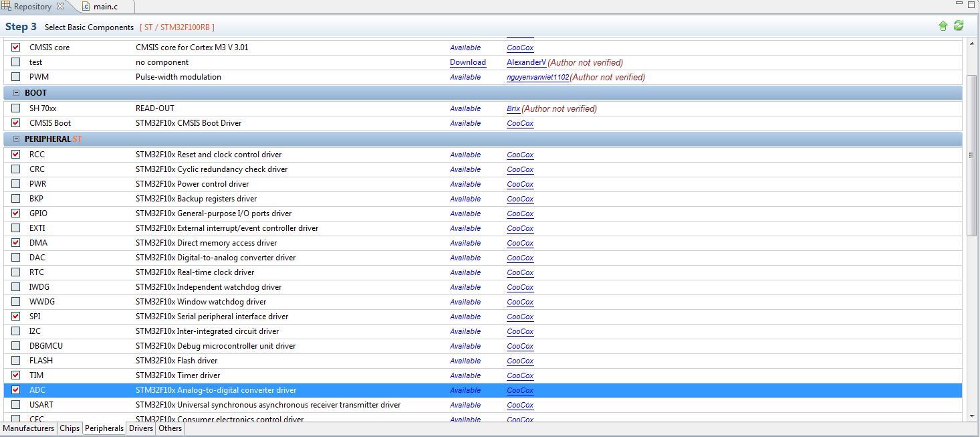The image size is (980, 437).
Task: Select 'STM32F10x Inter-integrated circuit driver' text
Action: (207, 331)
